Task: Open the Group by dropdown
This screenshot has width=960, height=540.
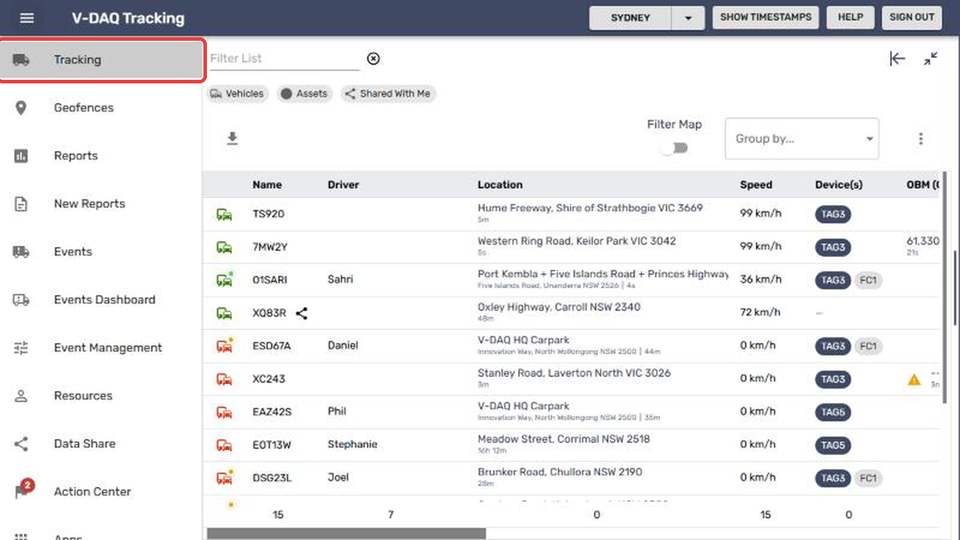Action: [801, 139]
